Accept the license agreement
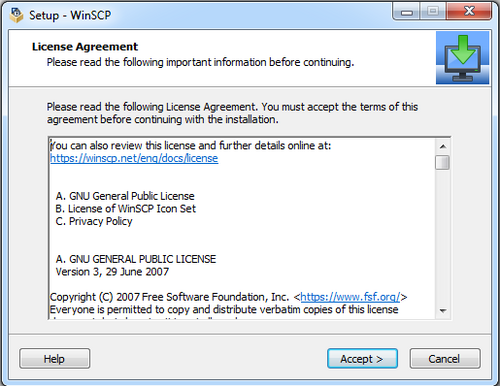Screen dimensions: 500x386 click(362, 359)
